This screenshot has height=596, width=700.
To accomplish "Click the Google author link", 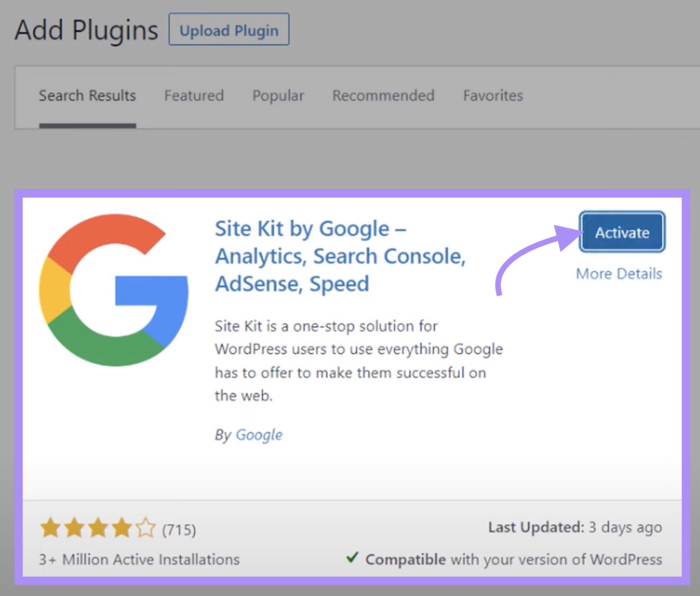I will (259, 435).
